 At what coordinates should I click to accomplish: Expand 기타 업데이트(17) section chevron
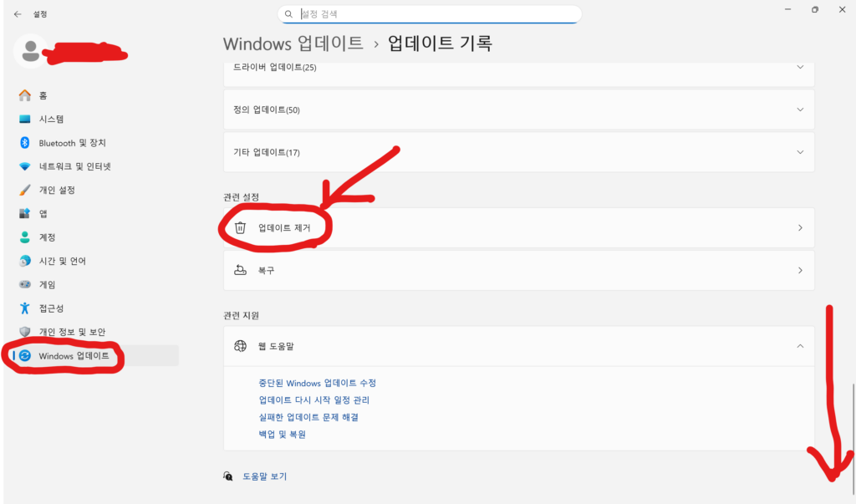point(800,152)
